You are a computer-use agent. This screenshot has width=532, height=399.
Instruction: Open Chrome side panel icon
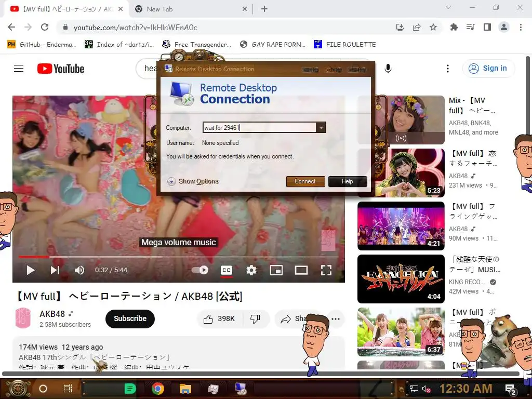click(487, 27)
